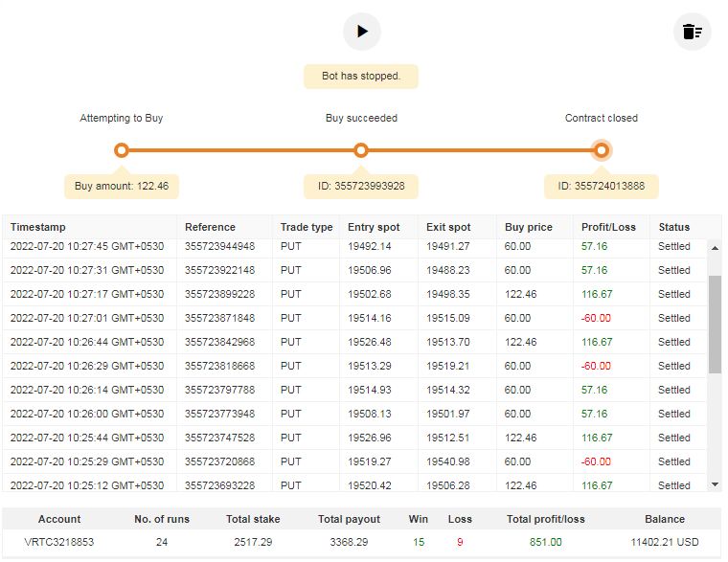Click the Exit spot column header
Viewport: 728px width, 562px height.
pos(448,227)
